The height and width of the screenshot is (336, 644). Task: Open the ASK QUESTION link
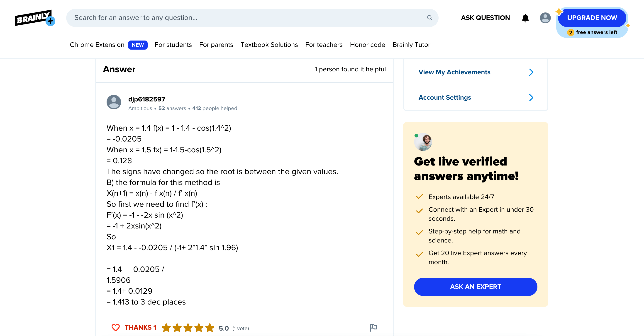click(x=485, y=18)
